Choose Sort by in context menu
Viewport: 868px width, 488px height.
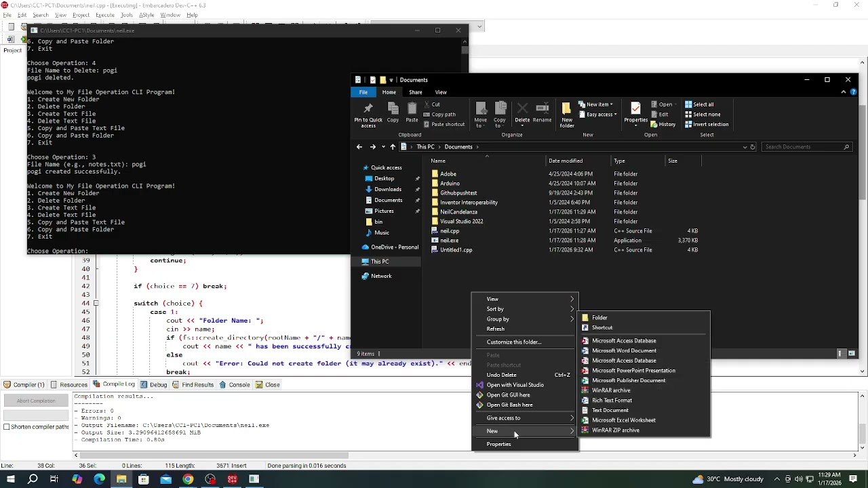click(525, 309)
